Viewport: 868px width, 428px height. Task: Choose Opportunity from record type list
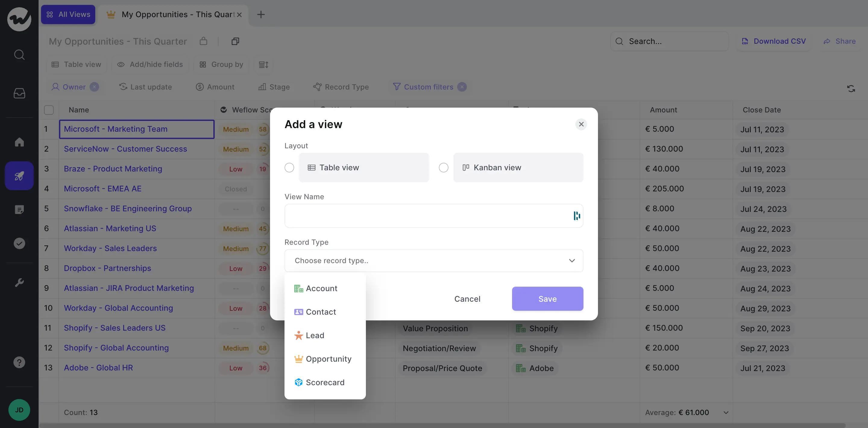pos(328,359)
